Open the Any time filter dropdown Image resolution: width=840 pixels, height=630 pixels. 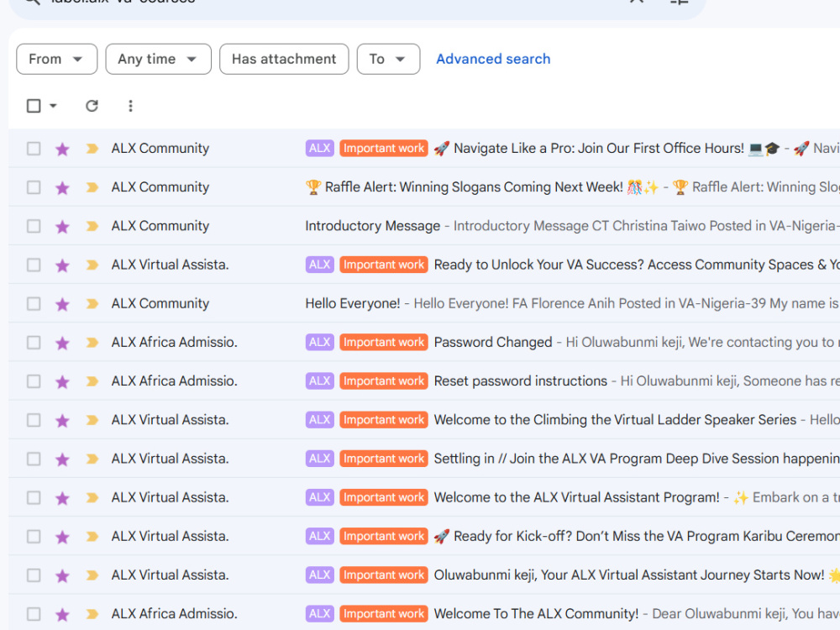pos(159,59)
